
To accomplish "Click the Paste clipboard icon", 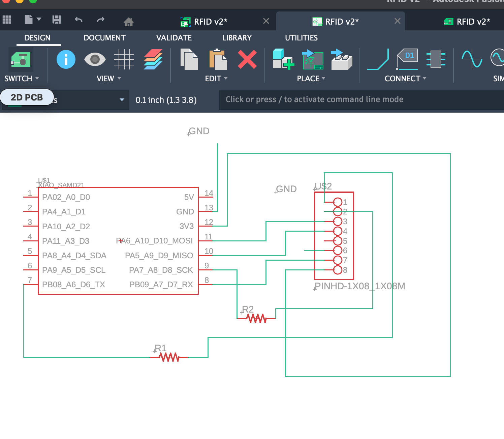I will click(218, 60).
